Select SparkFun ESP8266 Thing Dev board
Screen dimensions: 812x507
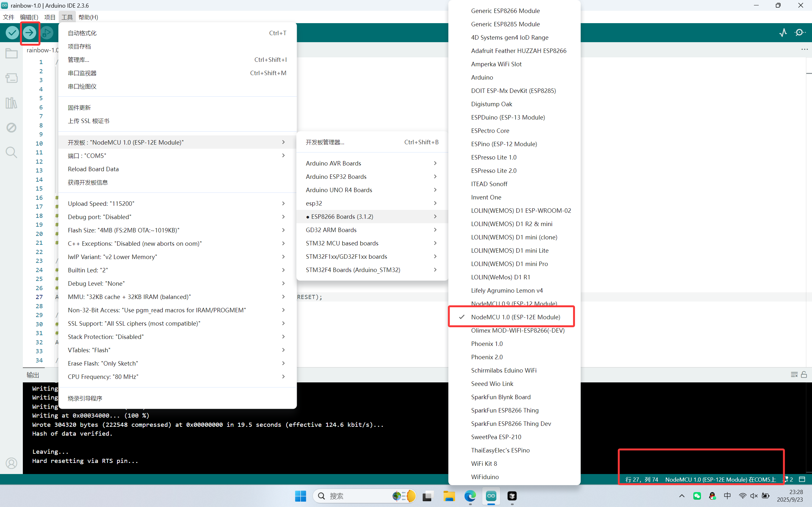point(514,424)
